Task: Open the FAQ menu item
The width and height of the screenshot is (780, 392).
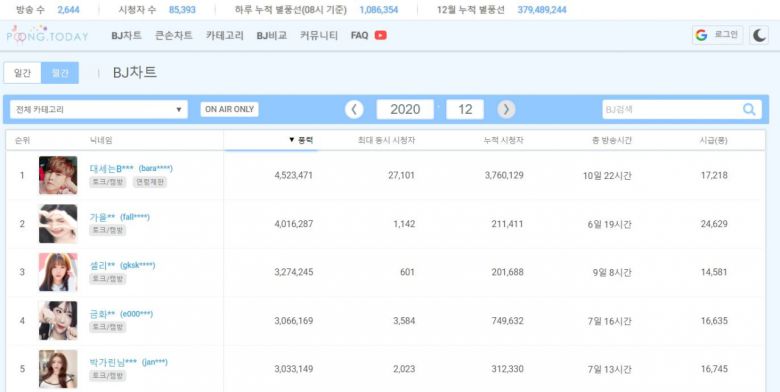Action: tap(359, 35)
